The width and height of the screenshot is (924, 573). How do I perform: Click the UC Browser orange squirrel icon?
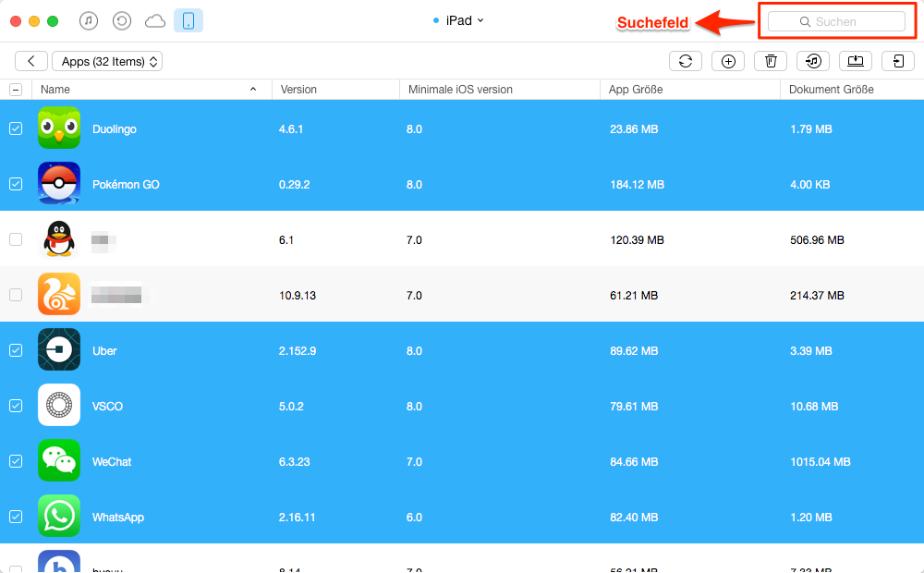click(59, 294)
